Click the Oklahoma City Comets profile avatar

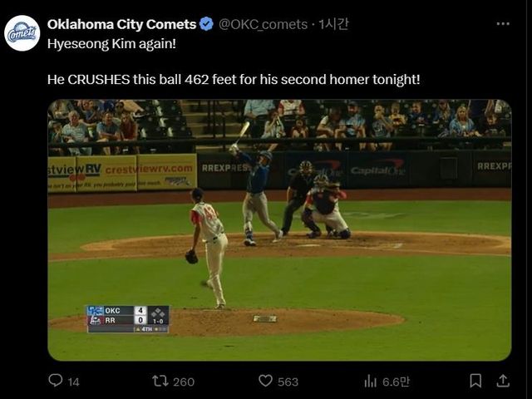pos(22,33)
